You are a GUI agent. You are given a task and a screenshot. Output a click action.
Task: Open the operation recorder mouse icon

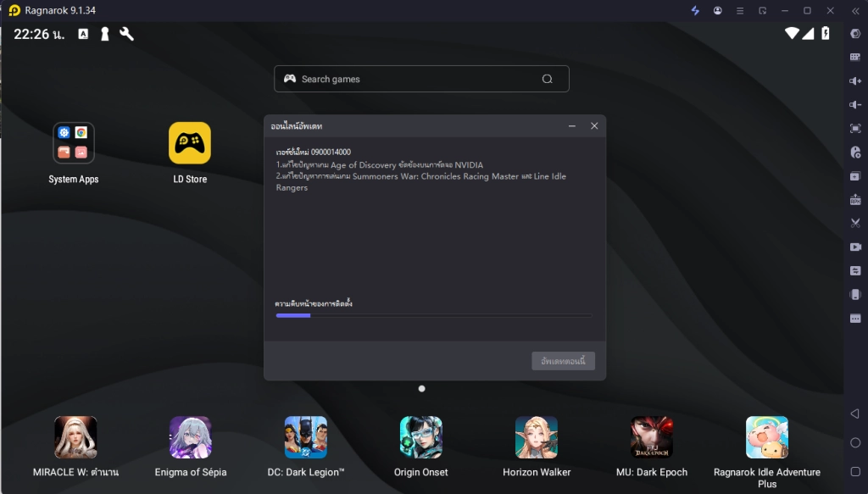click(855, 153)
